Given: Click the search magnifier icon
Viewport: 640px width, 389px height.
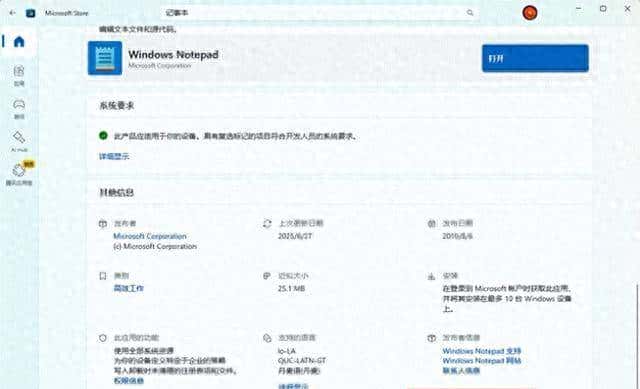Looking at the screenshot, I should coord(470,13).
